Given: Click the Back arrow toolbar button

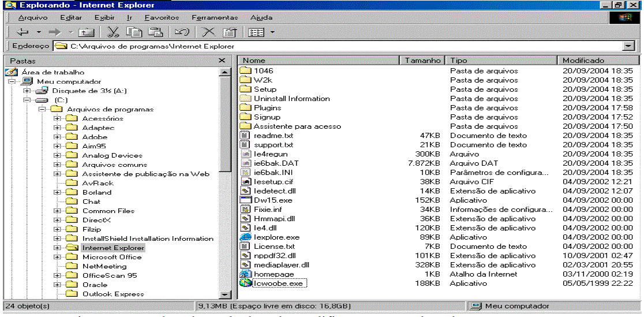Looking at the screenshot, I should (x=22, y=32).
